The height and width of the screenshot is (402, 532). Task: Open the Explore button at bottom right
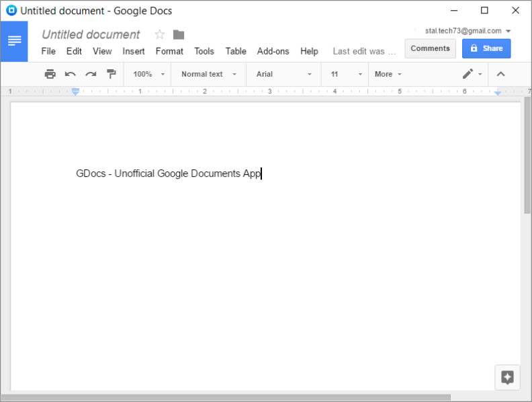[x=507, y=377]
